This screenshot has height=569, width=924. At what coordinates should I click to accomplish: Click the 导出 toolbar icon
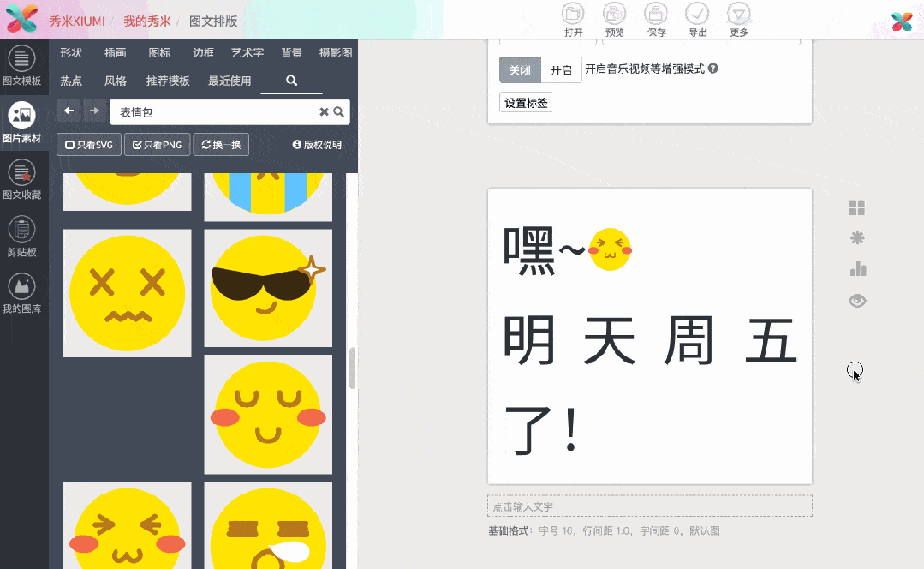(x=697, y=20)
